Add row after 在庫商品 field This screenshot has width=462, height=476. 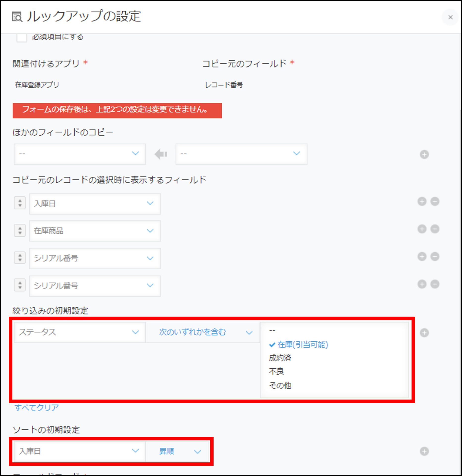tap(422, 229)
